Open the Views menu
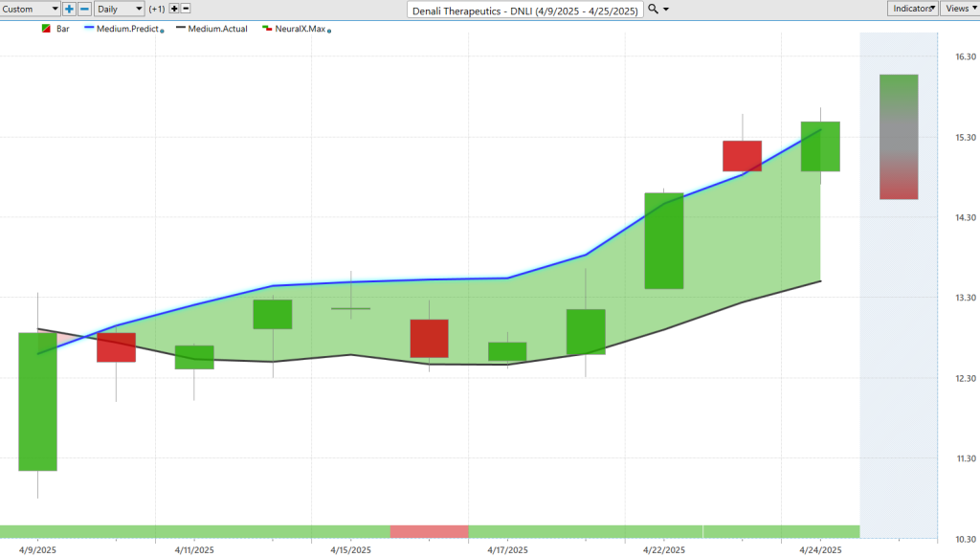Viewport: 980px width, 557px height. 959,9
